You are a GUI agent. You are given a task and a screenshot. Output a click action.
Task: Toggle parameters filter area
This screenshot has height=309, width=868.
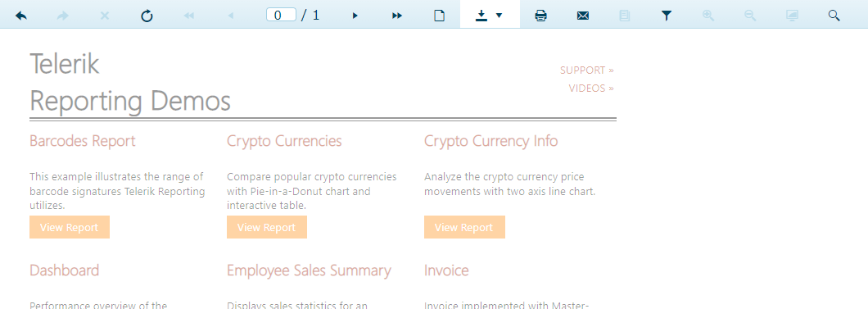click(667, 16)
